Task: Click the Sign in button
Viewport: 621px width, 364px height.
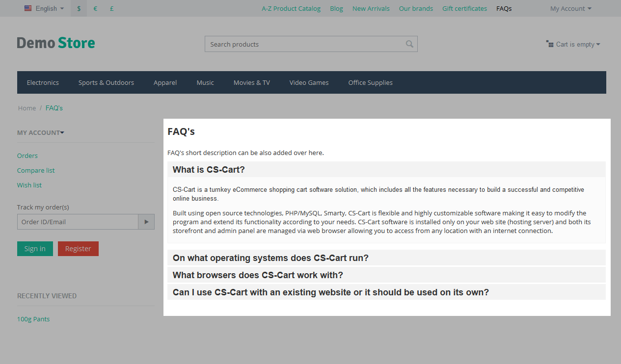Action: pyautogui.click(x=35, y=249)
